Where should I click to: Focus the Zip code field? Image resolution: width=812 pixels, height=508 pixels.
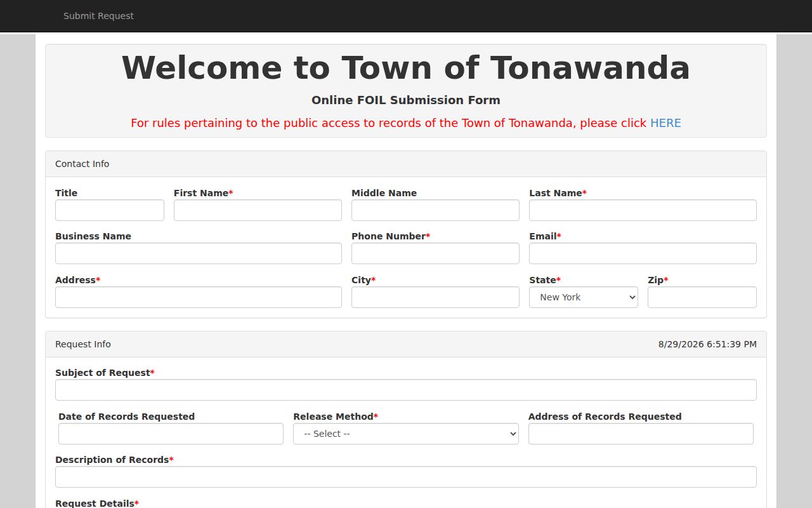(702, 297)
